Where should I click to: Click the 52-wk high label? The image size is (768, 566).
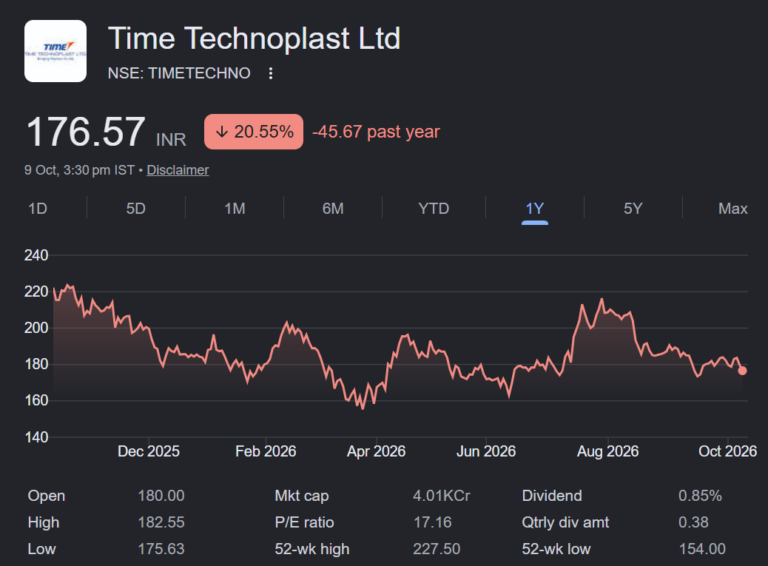point(312,549)
